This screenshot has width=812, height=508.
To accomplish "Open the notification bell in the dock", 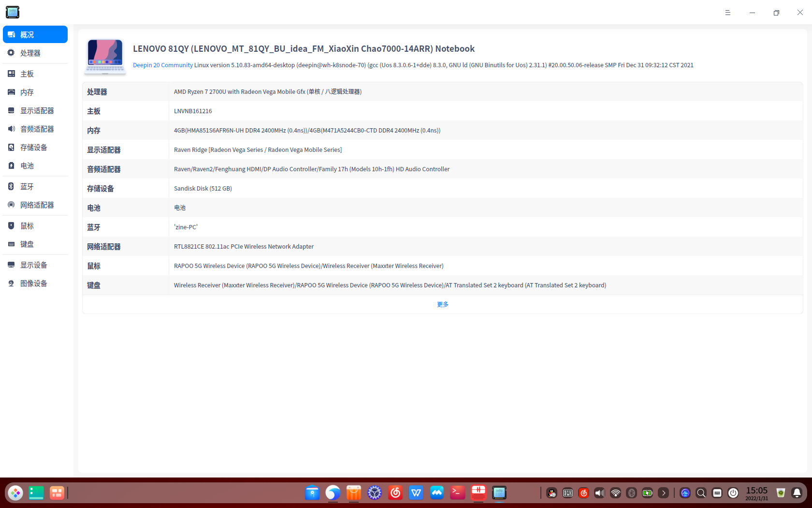I will pyautogui.click(x=797, y=493).
